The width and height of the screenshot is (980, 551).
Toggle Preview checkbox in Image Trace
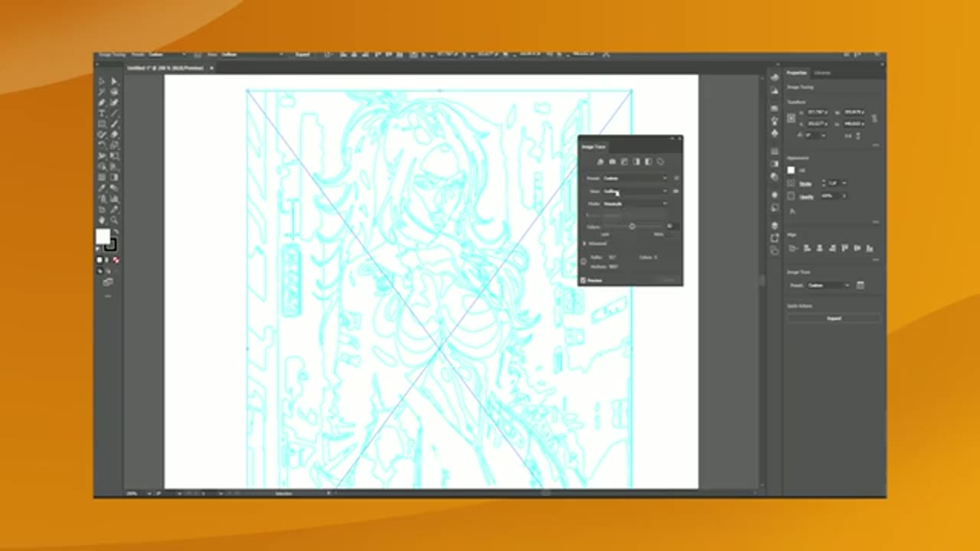pyautogui.click(x=583, y=280)
